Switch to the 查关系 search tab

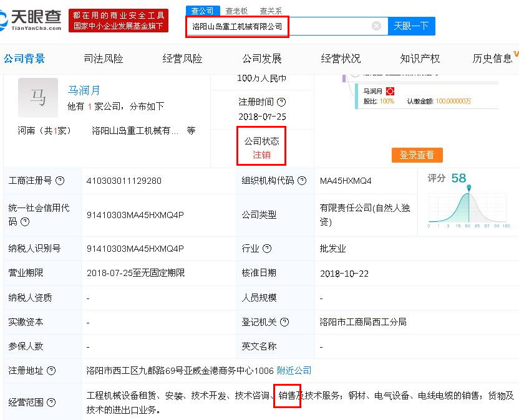click(271, 11)
